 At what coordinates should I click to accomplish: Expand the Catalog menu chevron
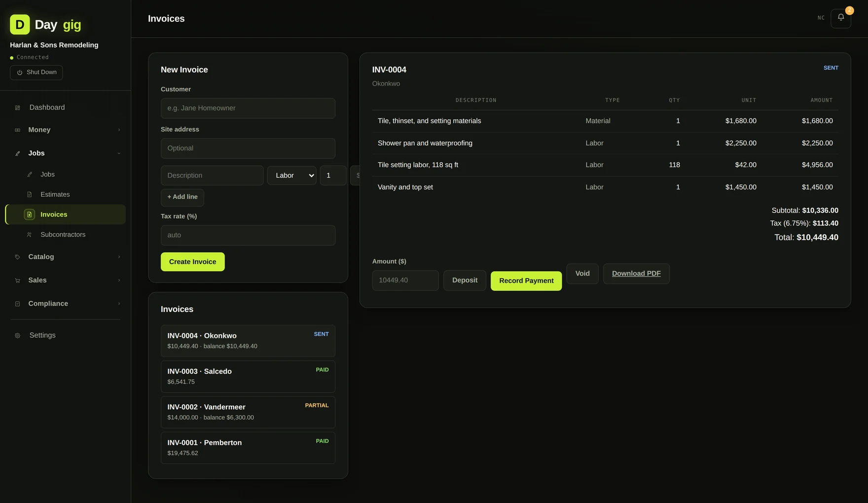[119, 257]
